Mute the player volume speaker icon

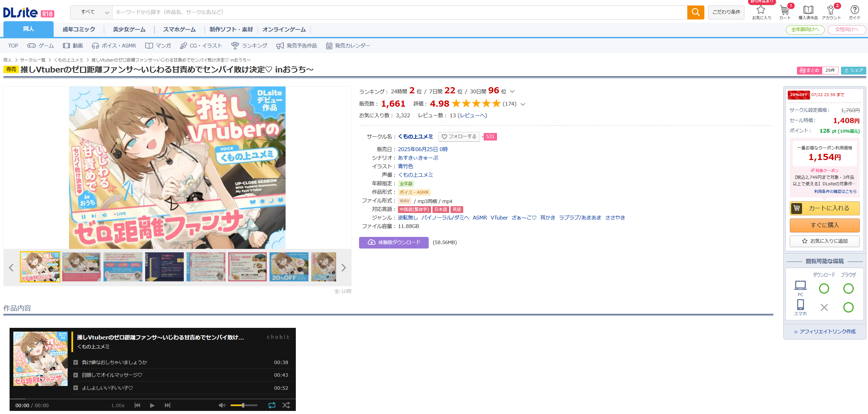click(x=222, y=405)
